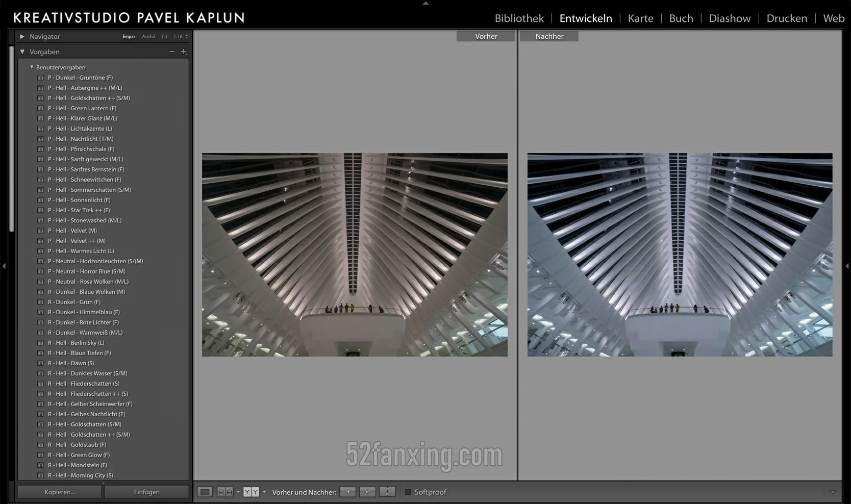The width and height of the screenshot is (851, 504).
Task: Click the Nachher (after) photo preview
Action: (680, 255)
